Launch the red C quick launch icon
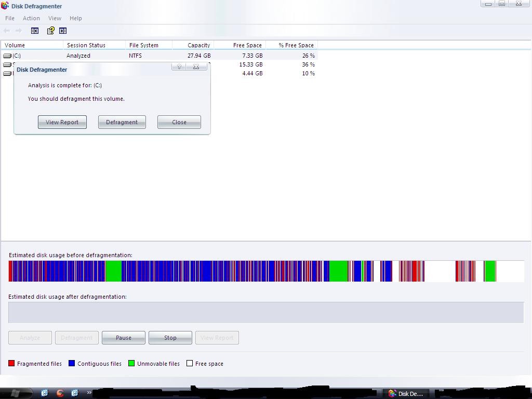Image resolution: width=532 pixels, height=399 pixels. (x=60, y=393)
